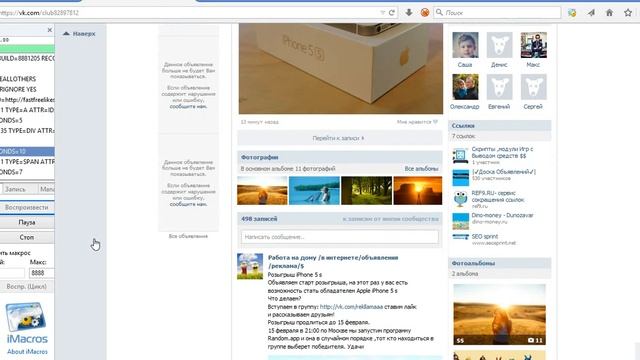Open the SEO sprint link
This screenshot has width=640, height=360.
point(484,236)
